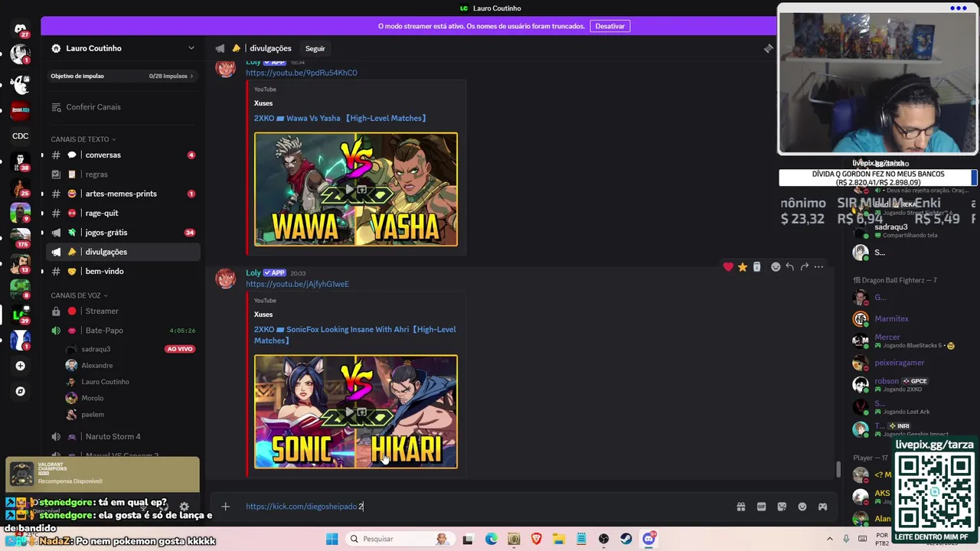Viewport: 980px width, 551px height.
Task: Open the CDC server
Action: pos(20,136)
